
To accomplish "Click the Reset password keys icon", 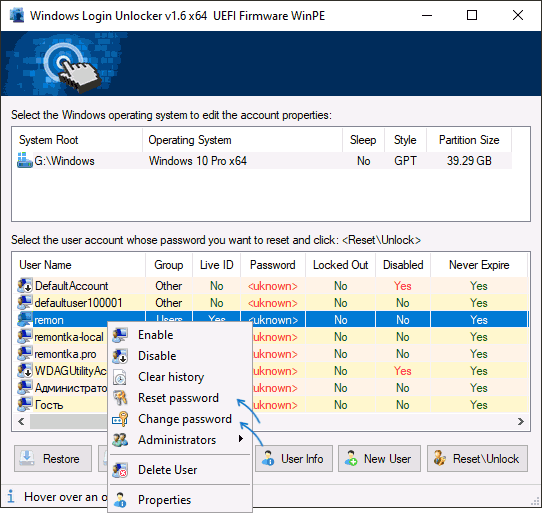I will click(x=120, y=398).
